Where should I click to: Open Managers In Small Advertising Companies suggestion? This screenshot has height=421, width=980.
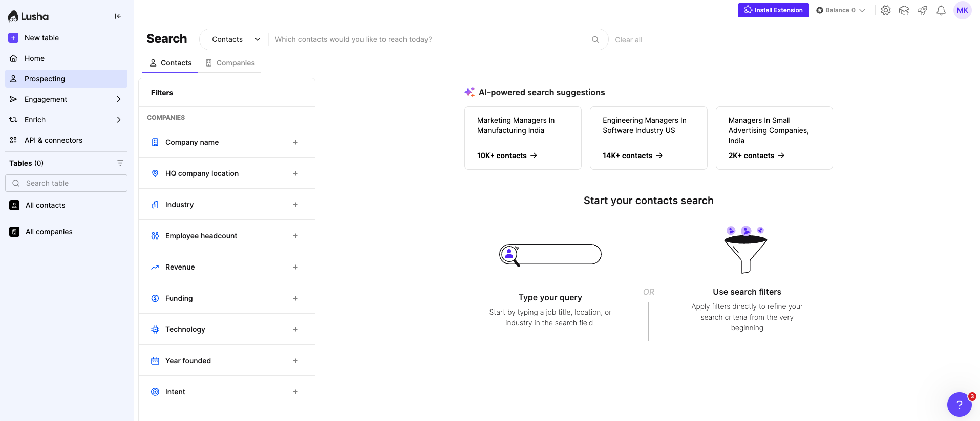pyautogui.click(x=774, y=138)
